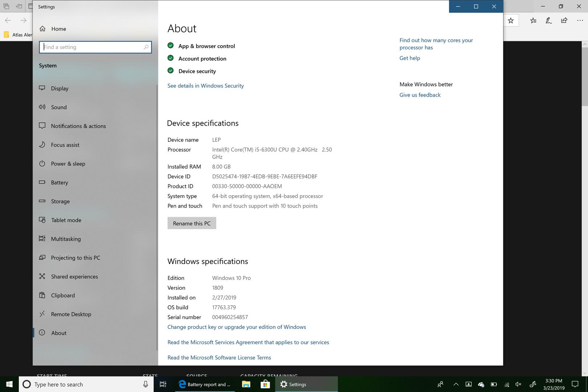Click the Device ID value text
Viewport: 588px width, 392px height.
point(265,176)
